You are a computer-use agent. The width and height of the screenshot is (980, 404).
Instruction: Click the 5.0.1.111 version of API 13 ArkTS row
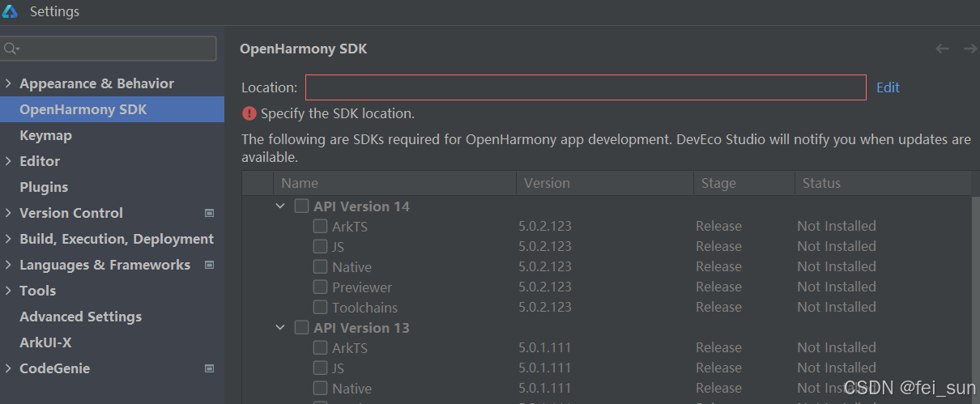pos(545,347)
